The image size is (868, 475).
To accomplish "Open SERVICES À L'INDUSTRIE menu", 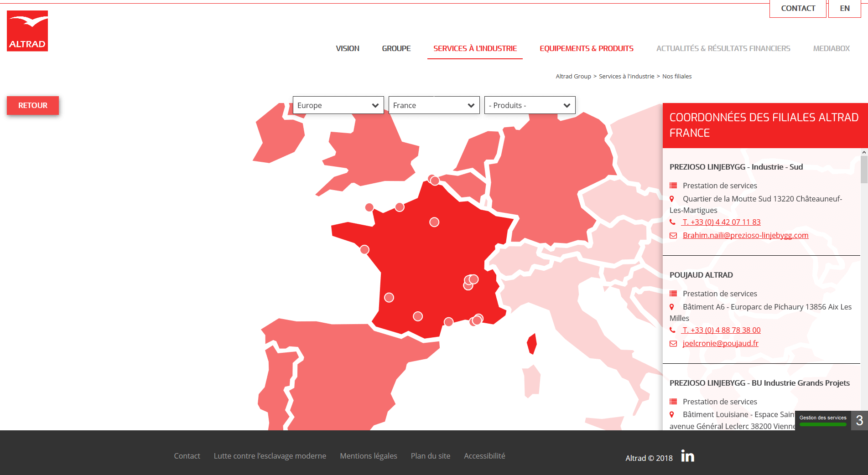I will coord(475,48).
